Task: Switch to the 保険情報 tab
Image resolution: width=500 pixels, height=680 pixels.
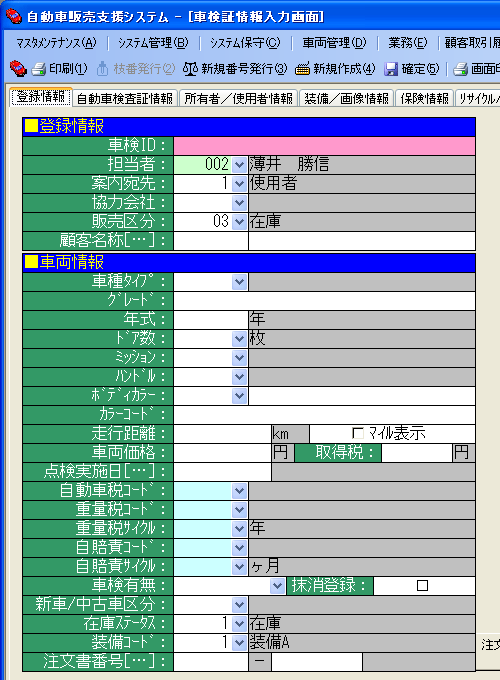Action: pyautogui.click(x=424, y=99)
